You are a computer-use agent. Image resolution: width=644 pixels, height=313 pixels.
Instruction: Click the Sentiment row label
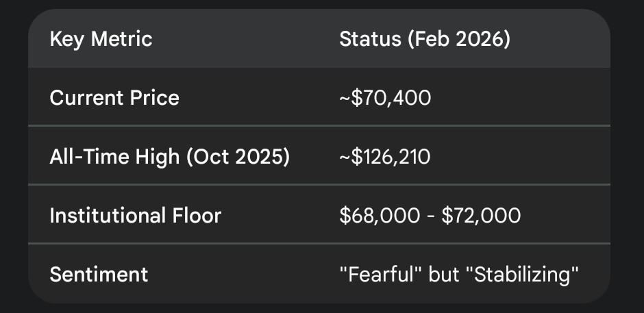[99, 275]
